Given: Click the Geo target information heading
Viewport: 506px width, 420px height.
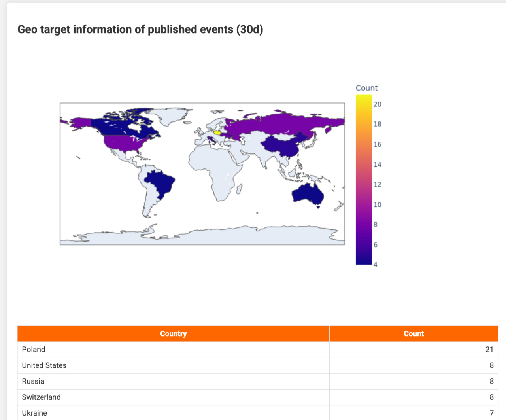Looking at the screenshot, I should pyautogui.click(x=140, y=30).
